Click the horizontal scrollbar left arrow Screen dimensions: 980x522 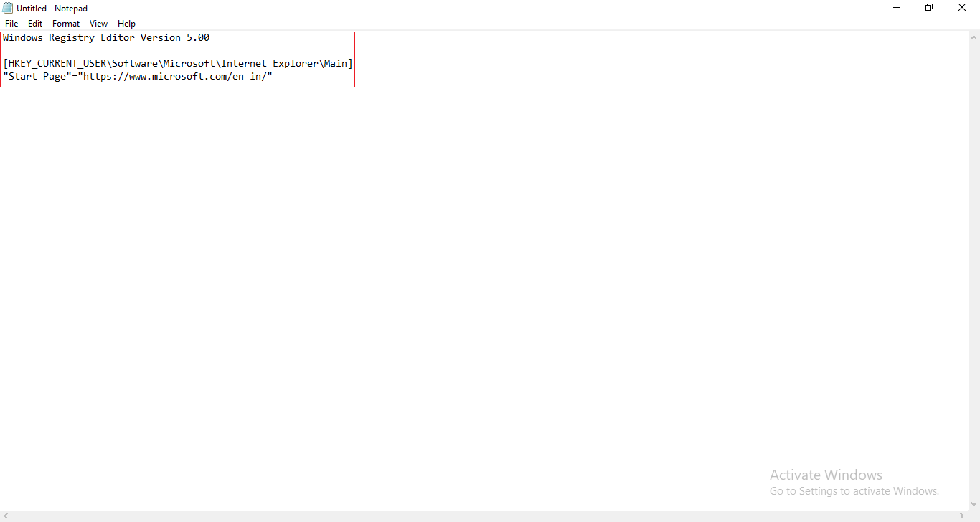pyautogui.click(x=6, y=516)
